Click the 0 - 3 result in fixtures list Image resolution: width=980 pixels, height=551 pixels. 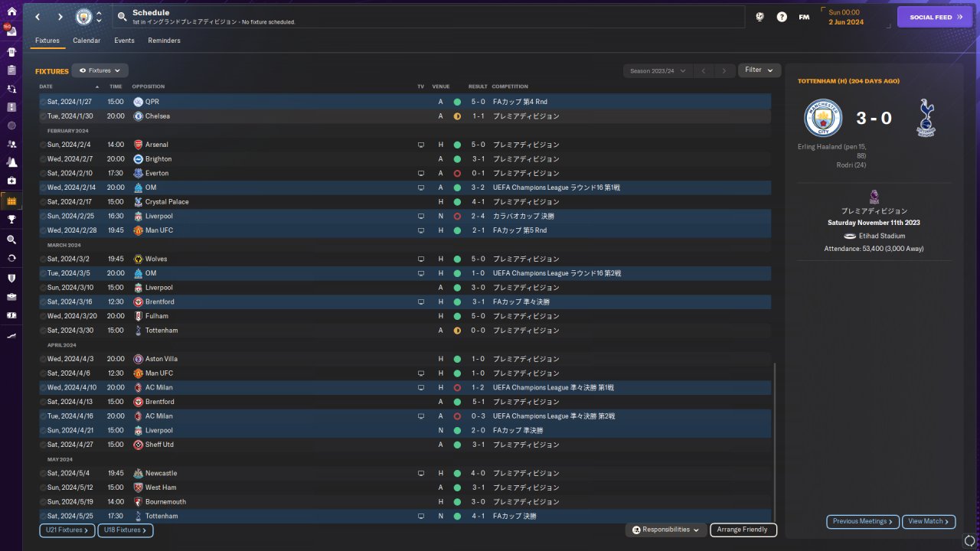point(478,416)
